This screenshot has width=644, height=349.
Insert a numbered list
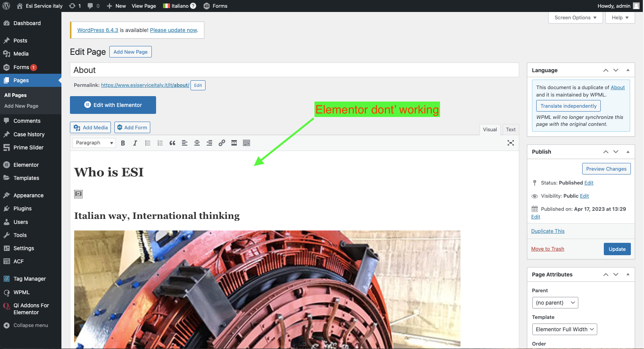[x=160, y=143]
